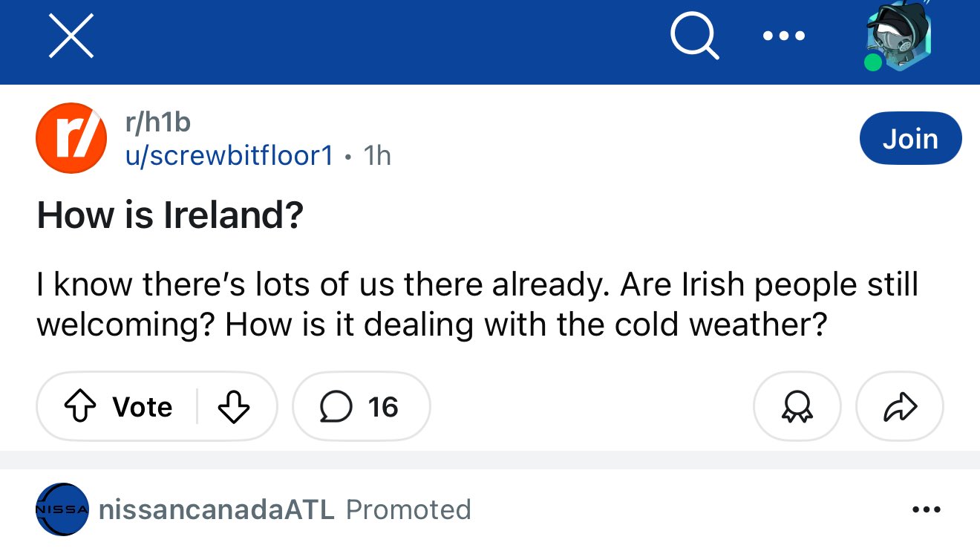Join the r/h1b community
The height and width of the screenshot is (551, 980).
pos(910,138)
